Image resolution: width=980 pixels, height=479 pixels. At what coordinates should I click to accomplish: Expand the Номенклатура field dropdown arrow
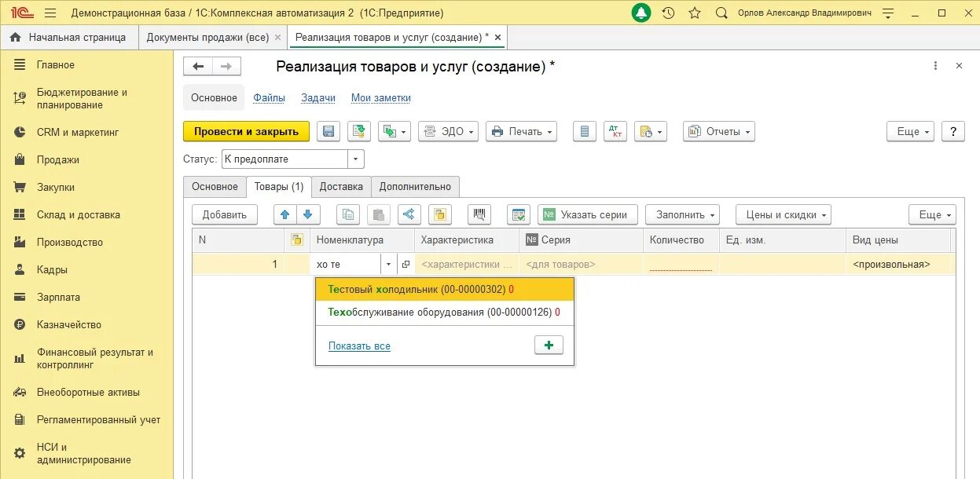388,265
